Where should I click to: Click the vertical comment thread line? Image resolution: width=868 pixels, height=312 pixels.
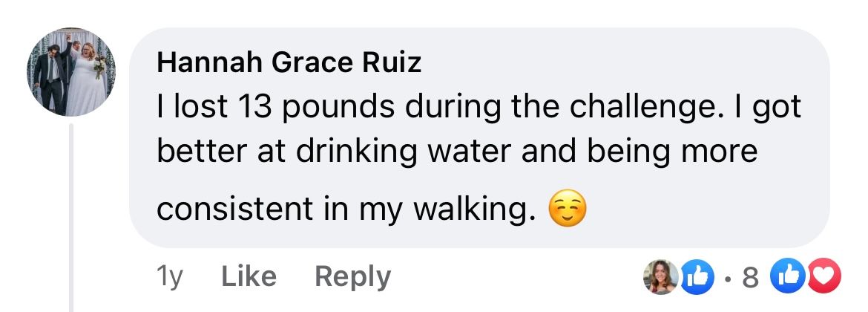(x=71, y=217)
